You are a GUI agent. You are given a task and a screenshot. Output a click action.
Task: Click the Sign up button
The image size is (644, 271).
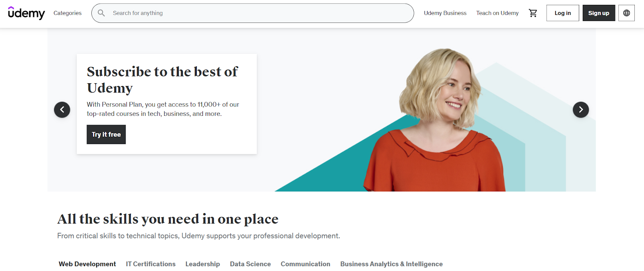point(599,13)
